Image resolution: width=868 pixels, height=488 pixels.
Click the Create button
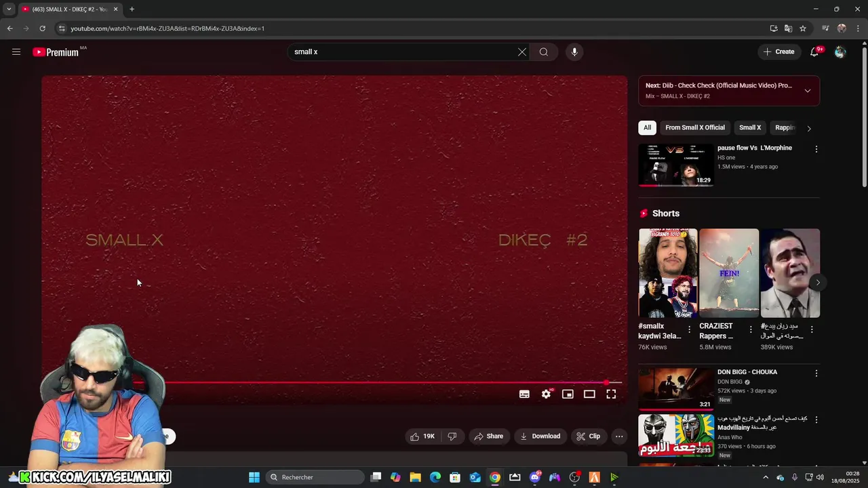[778, 52]
